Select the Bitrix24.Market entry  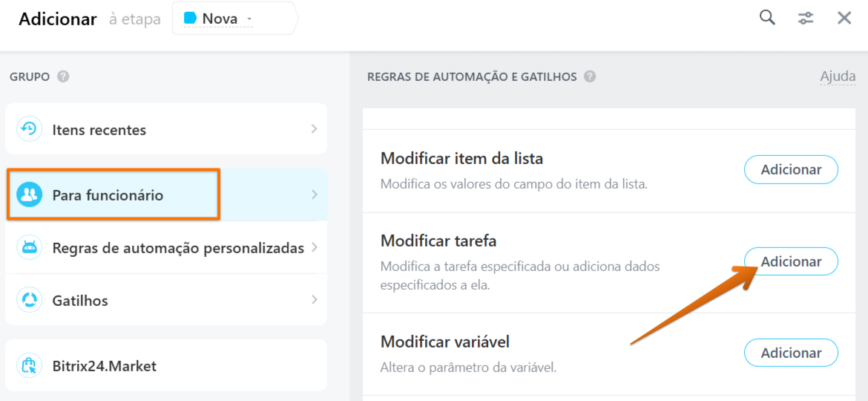point(166,365)
